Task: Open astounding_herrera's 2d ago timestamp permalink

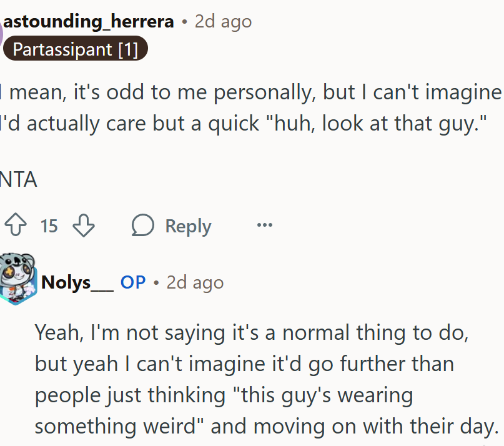Action: click(223, 21)
